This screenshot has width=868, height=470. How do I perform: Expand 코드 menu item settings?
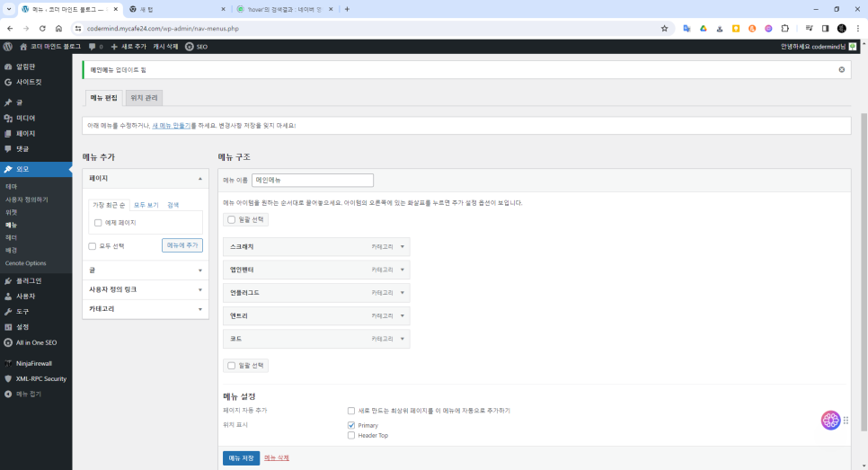(403, 339)
